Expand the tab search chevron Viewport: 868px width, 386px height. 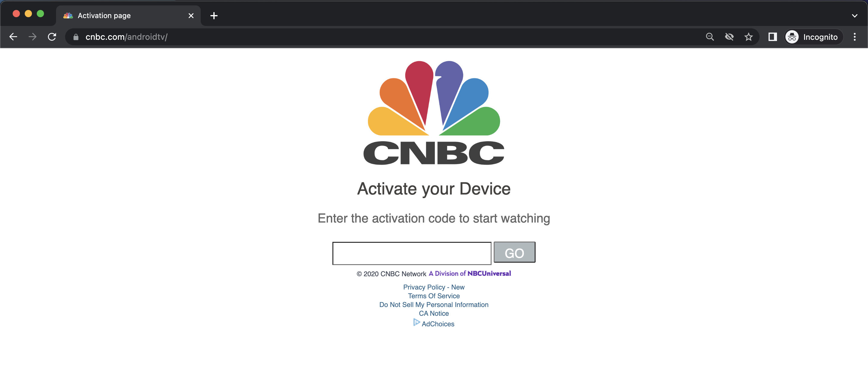(854, 15)
